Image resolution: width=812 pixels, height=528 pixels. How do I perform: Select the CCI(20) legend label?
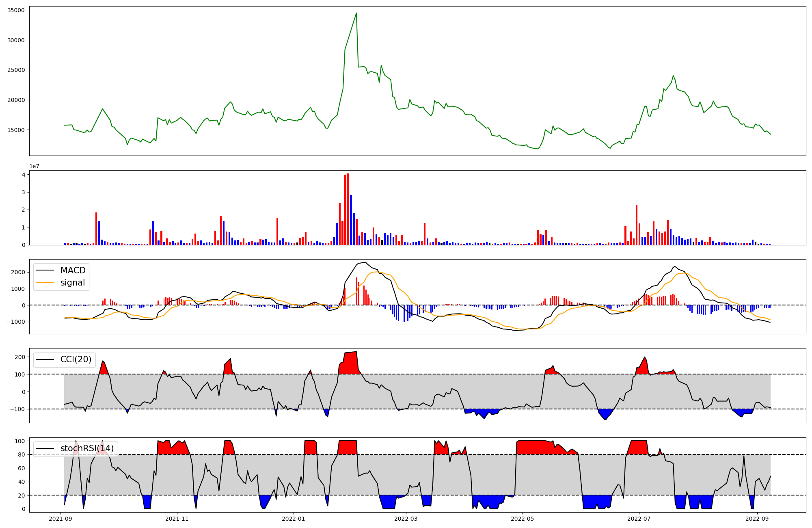[76, 359]
